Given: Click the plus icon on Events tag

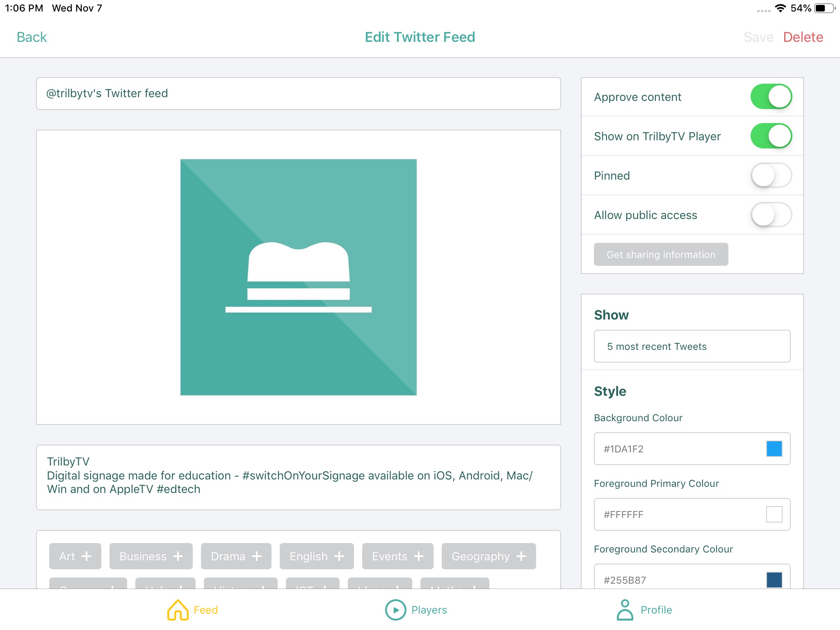Looking at the screenshot, I should click(419, 556).
